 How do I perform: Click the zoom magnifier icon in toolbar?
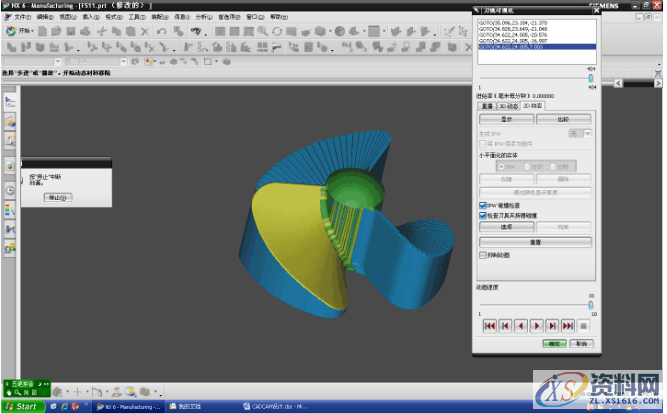pyautogui.click(x=261, y=32)
